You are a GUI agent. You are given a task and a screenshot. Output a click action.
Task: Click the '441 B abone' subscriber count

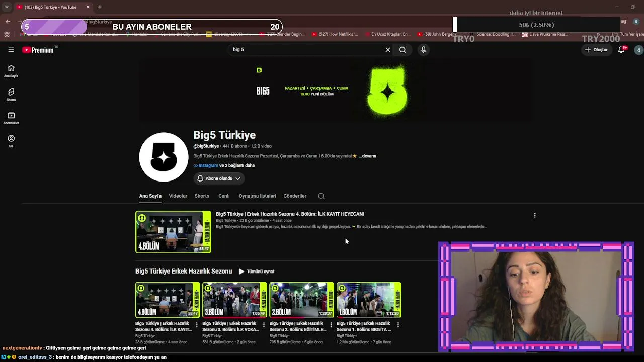[x=234, y=146]
